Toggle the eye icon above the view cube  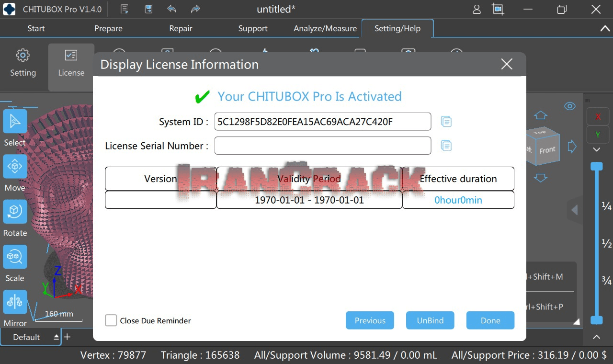click(569, 106)
